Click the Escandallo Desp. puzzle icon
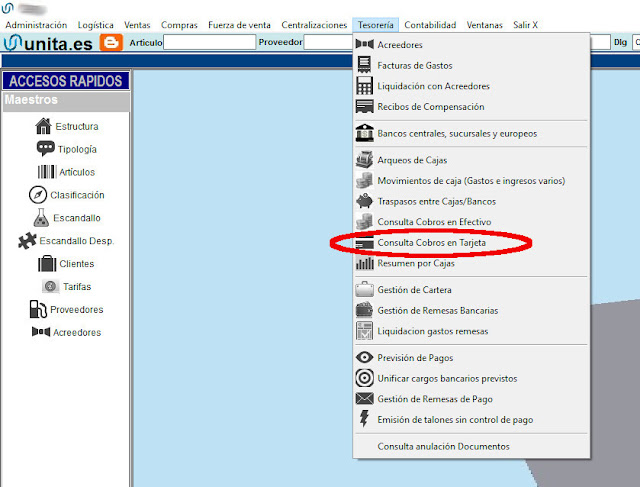640x487 pixels. tap(27, 241)
